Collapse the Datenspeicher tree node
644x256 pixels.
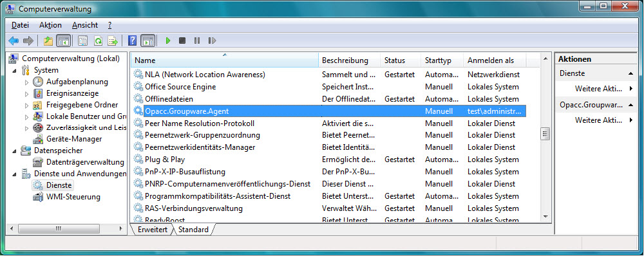coord(15,151)
